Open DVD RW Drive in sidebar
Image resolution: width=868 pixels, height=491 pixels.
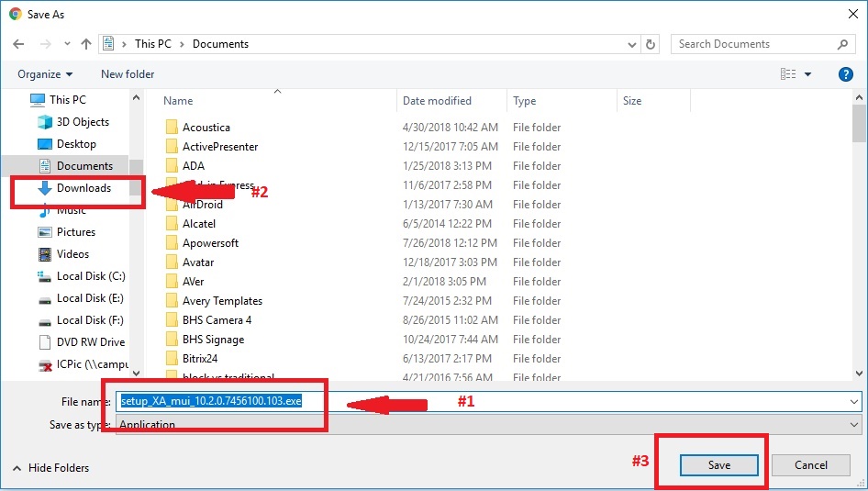tap(90, 342)
